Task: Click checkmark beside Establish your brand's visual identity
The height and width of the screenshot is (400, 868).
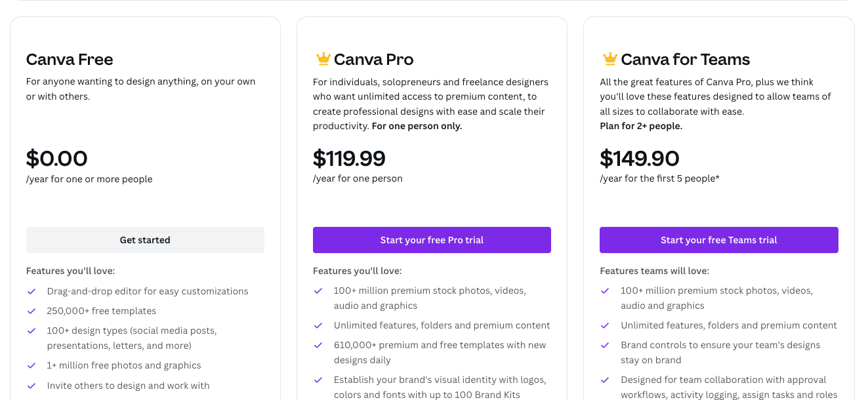Action: pyautogui.click(x=318, y=380)
